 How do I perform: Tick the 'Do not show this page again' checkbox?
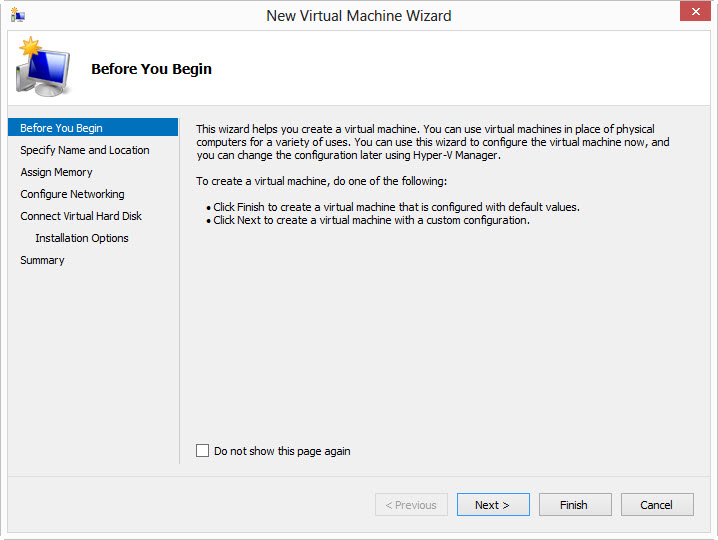tap(203, 451)
